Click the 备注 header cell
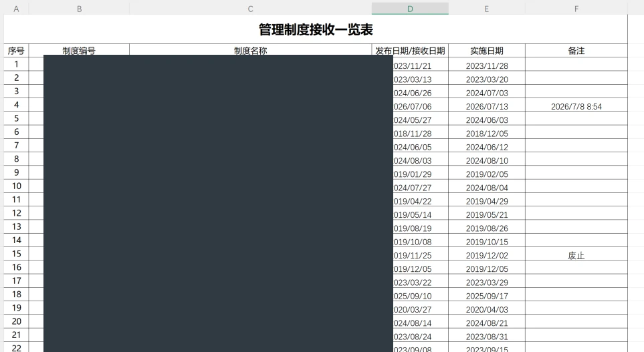The height and width of the screenshot is (352, 644). tap(576, 51)
